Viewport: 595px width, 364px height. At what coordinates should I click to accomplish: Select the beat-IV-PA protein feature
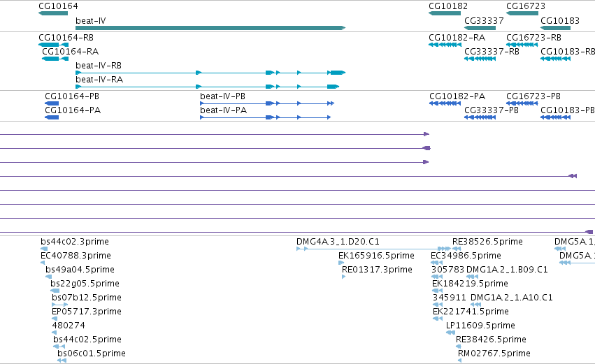pyautogui.click(x=265, y=117)
